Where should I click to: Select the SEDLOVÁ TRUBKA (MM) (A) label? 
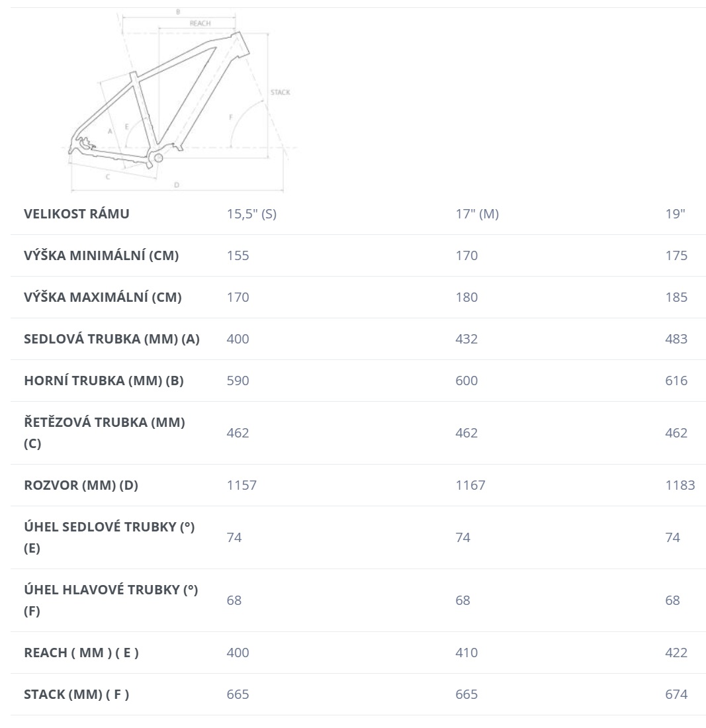point(112,339)
